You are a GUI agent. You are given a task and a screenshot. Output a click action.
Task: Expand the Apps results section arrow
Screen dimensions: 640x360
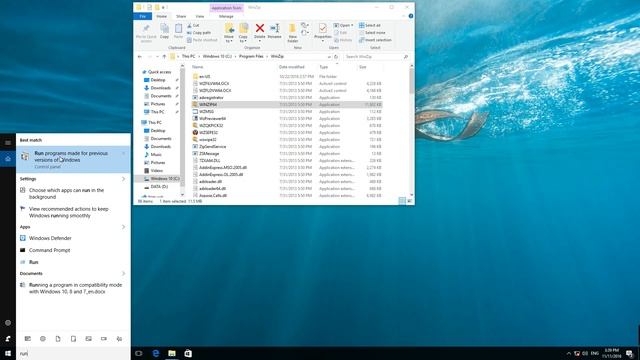point(123,227)
